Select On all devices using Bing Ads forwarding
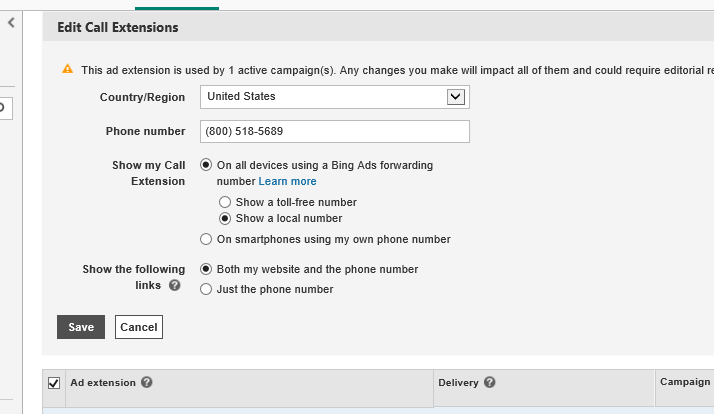The image size is (714, 414). click(x=207, y=165)
